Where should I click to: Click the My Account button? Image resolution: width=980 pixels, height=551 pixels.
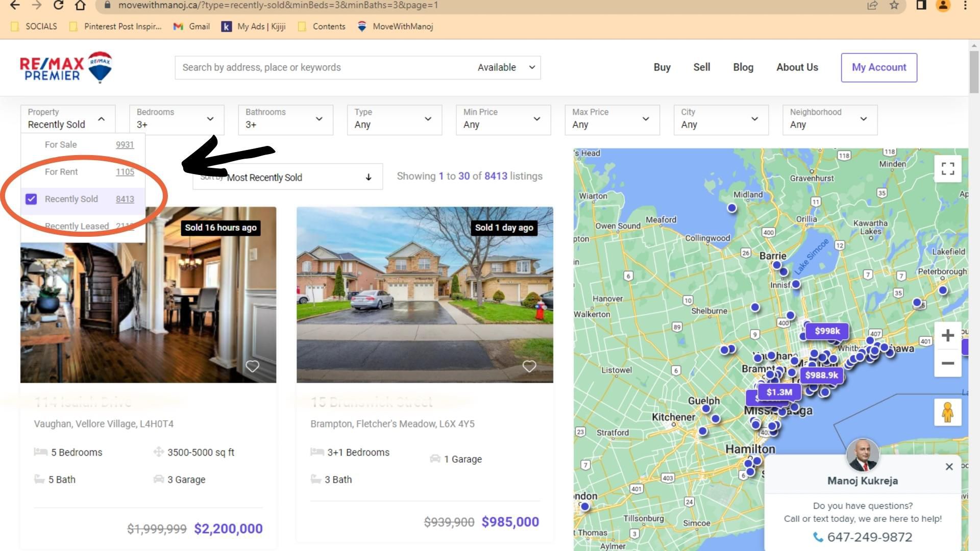(x=878, y=67)
